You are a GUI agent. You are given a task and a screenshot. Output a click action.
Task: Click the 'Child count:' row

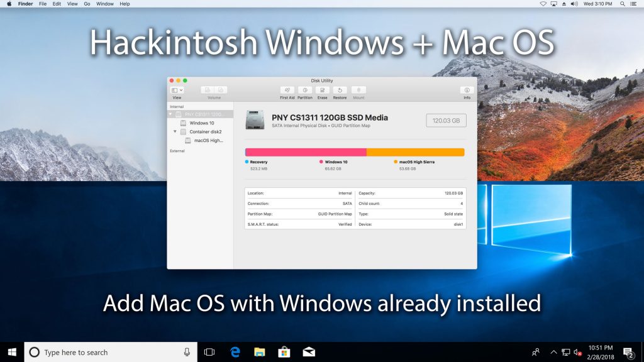click(411, 204)
